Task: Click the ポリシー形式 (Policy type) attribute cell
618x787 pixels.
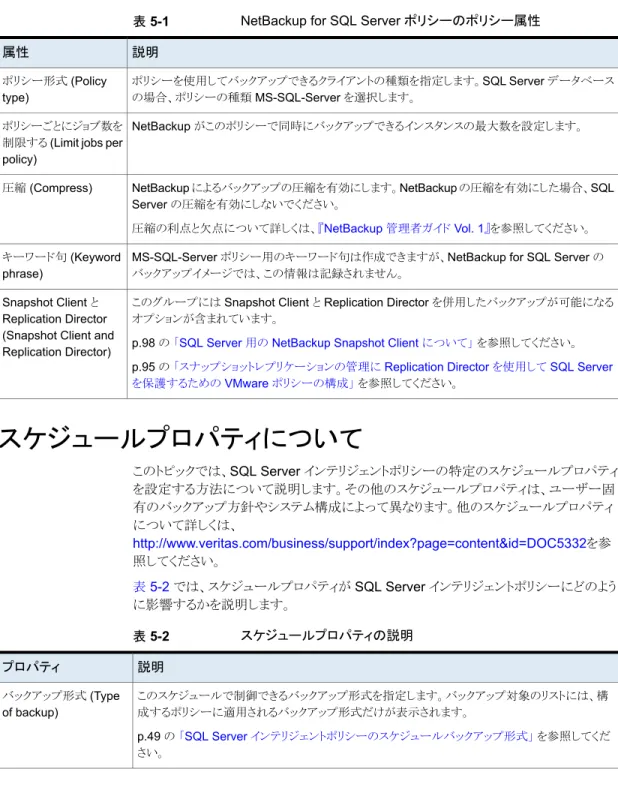Action: pos(63,90)
